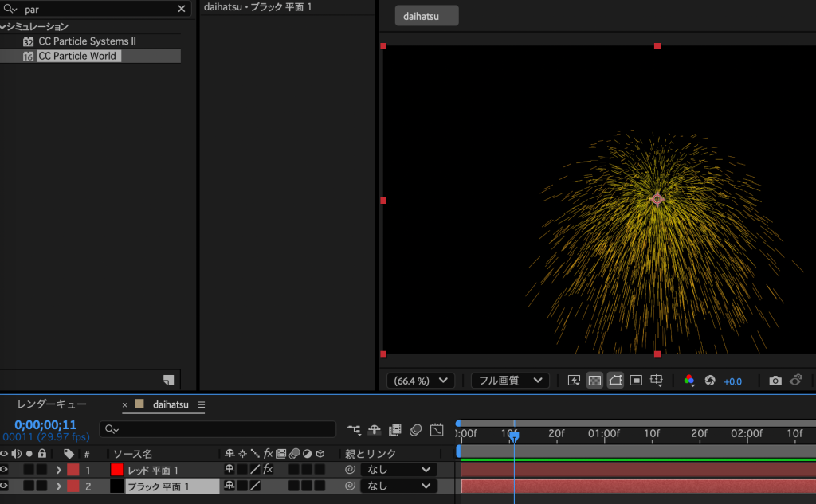Click the Region of Interest icon
Image resolution: width=816 pixels, height=504 pixels.
pos(636,381)
